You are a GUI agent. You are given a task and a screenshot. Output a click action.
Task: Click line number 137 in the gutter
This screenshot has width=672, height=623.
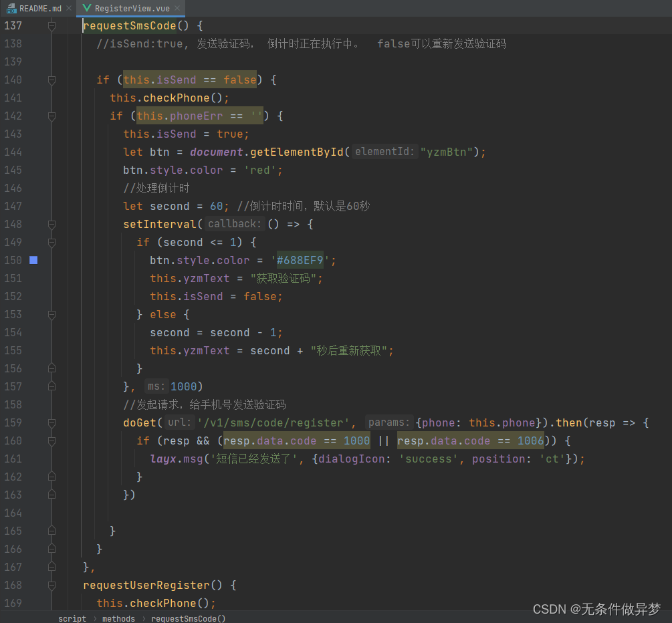(x=13, y=25)
